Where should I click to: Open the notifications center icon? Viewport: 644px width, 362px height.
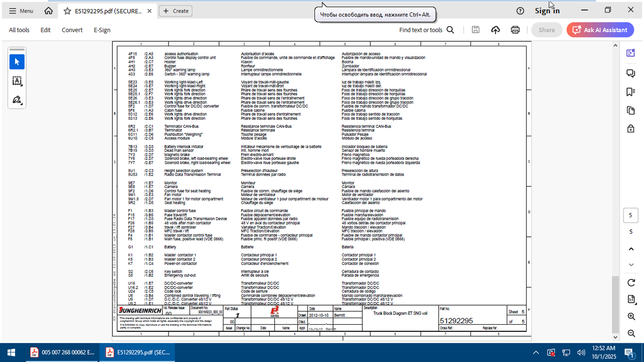click(629, 352)
